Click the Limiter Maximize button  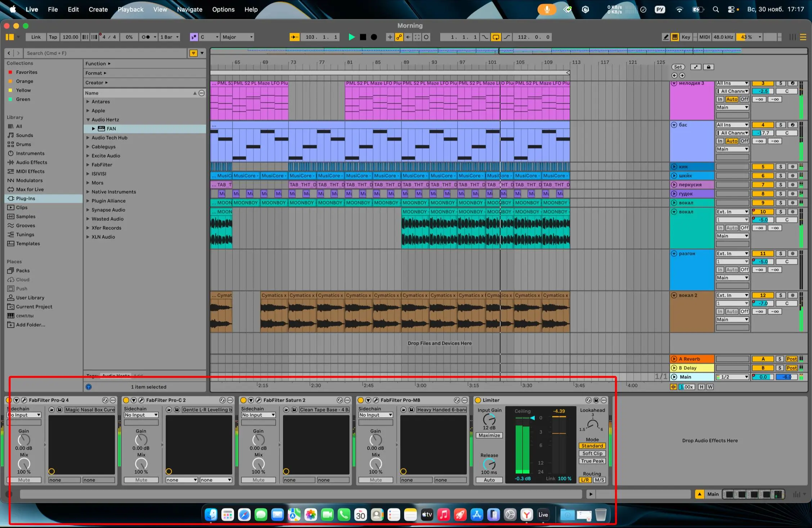489,435
